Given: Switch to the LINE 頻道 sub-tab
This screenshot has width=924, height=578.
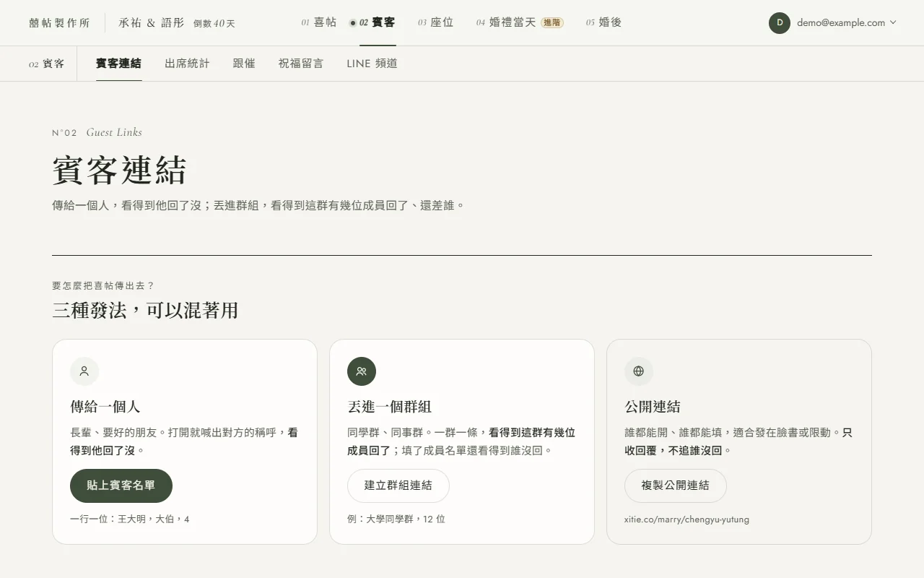Looking at the screenshot, I should tap(372, 64).
